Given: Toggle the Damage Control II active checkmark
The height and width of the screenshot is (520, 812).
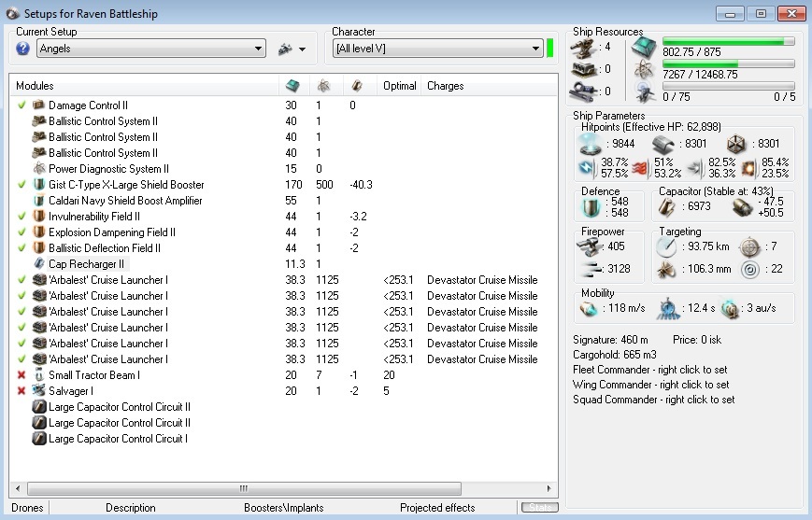Looking at the screenshot, I should pyautogui.click(x=21, y=105).
